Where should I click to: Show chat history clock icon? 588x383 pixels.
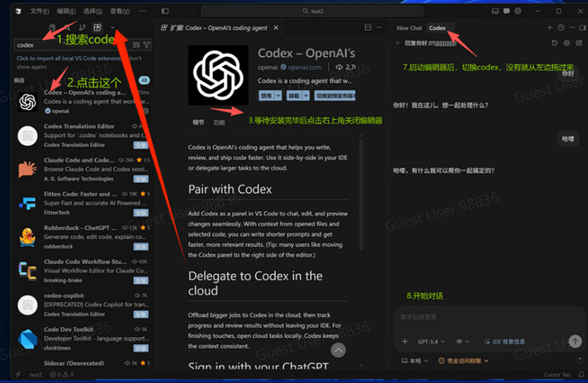pyautogui.click(x=561, y=28)
